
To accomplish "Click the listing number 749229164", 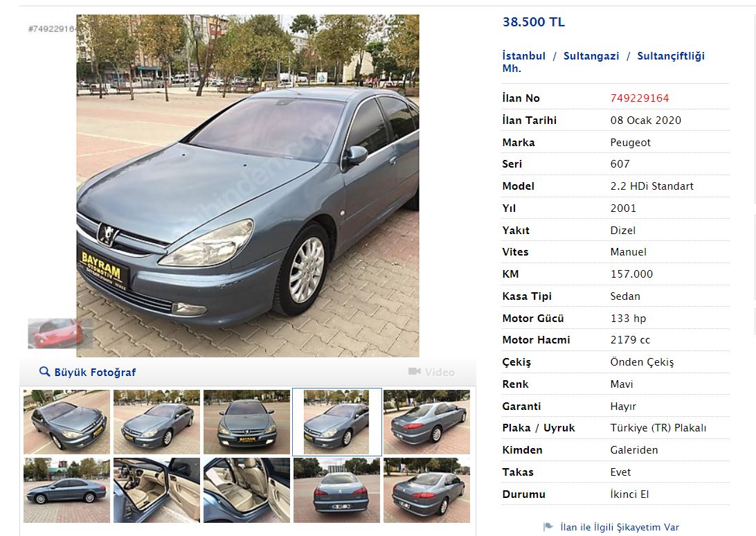I will (639, 98).
